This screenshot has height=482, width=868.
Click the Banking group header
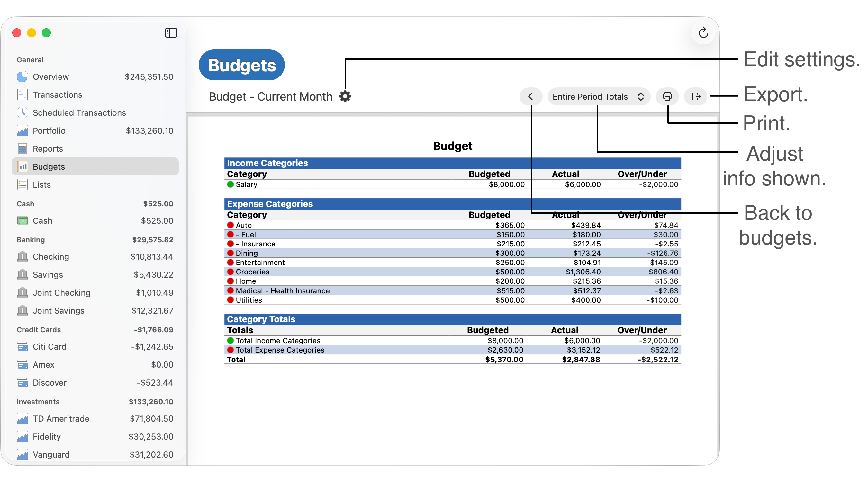pos(31,240)
